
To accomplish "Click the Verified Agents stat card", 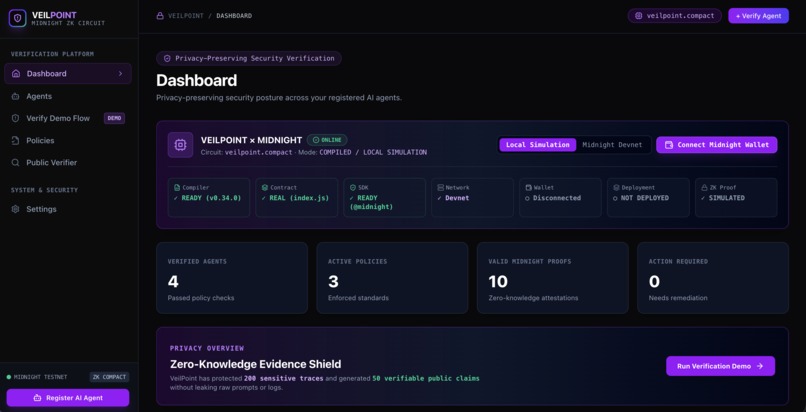I will coord(232,278).
